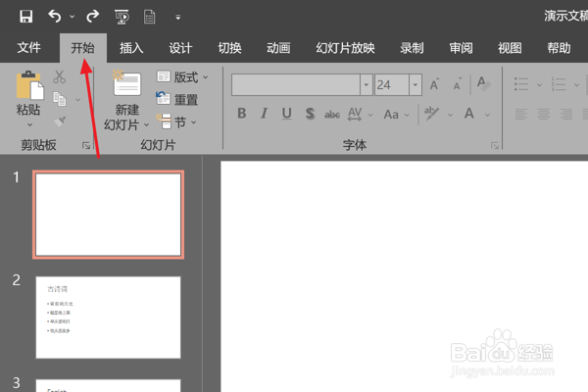Increase font size with larger A

[x=434, y=84]
